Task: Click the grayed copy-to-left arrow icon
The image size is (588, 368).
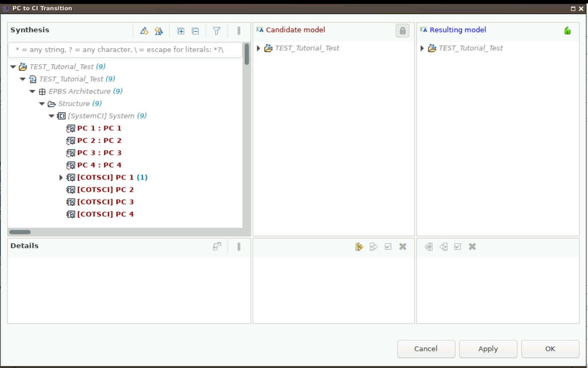Action: [x=443, y=247]
